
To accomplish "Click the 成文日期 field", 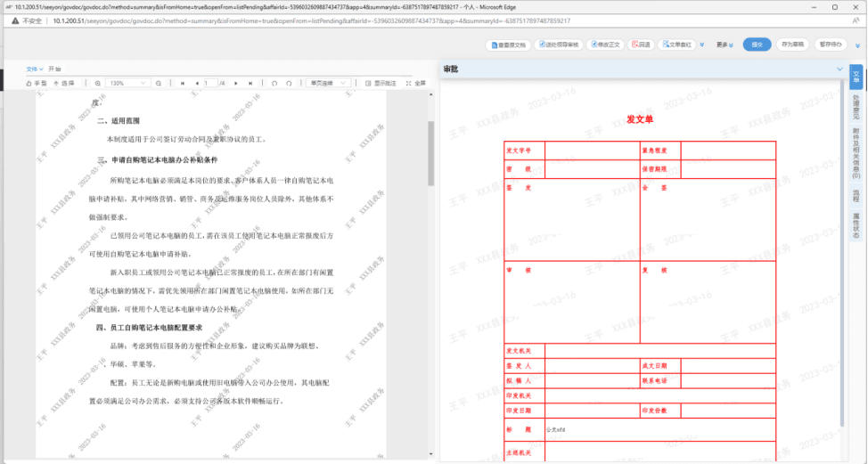I will click(x=728, y=365).
